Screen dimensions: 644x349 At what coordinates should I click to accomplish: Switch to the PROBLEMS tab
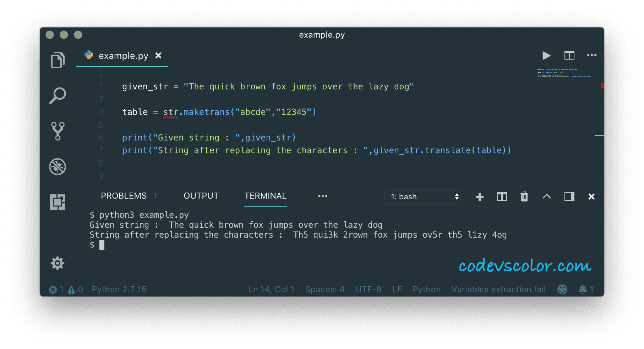[x=124, y=196]
